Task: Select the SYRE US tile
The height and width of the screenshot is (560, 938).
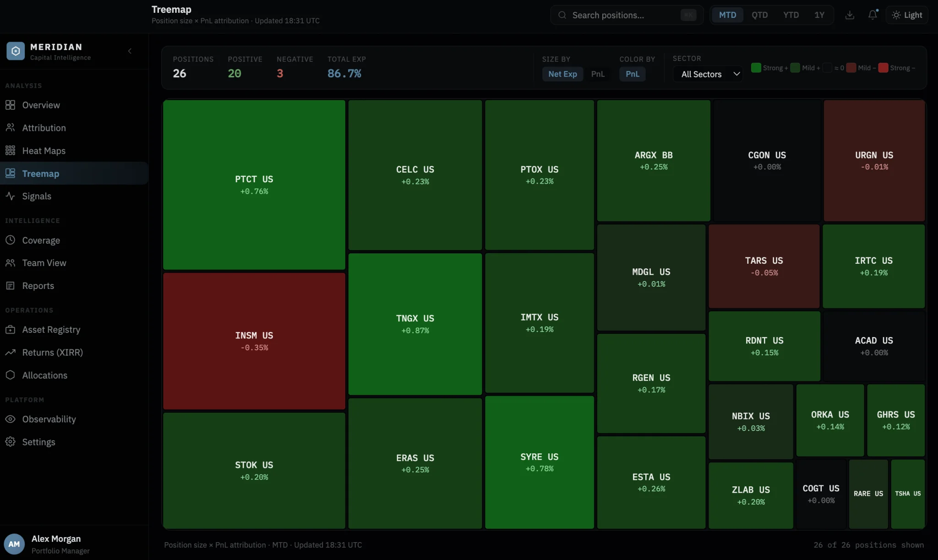Action: point(540,462)
